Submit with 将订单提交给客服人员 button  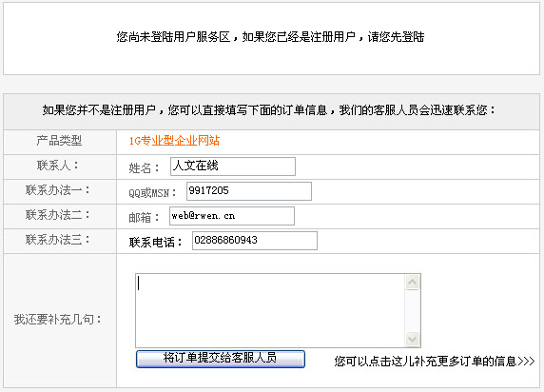221,359
